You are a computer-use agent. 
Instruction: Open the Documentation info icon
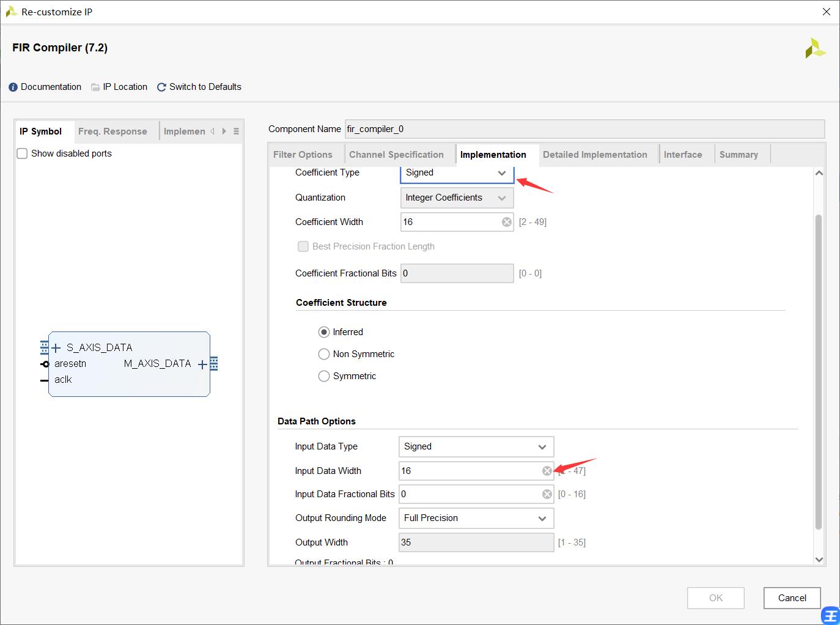tap(13, 87)
